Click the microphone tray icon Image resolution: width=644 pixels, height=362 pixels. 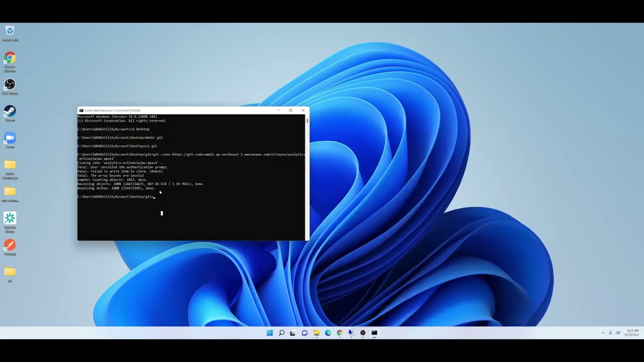pyautogui.click(x=610, y=333)
